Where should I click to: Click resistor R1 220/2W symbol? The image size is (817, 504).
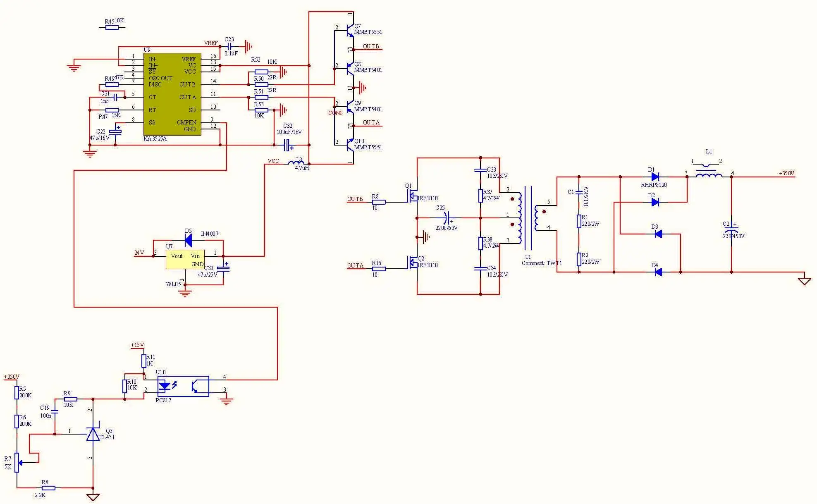(x=579, y=221)
